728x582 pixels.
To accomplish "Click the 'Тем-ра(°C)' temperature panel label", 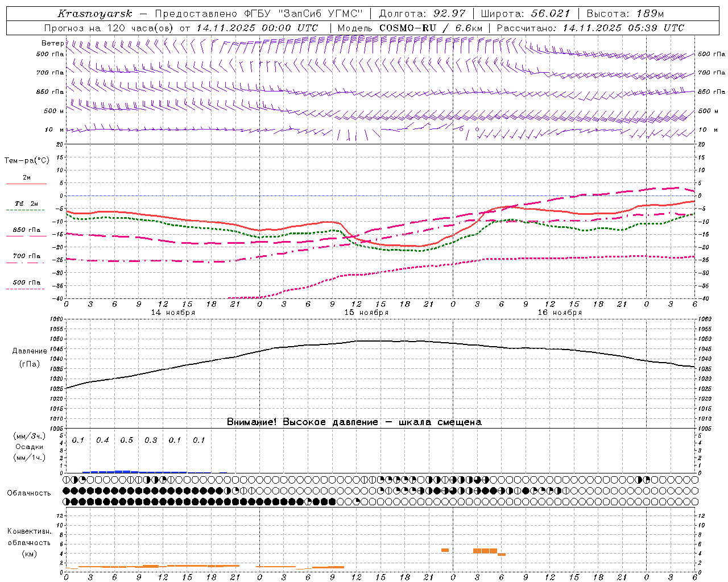I will [x=27, y=161].
